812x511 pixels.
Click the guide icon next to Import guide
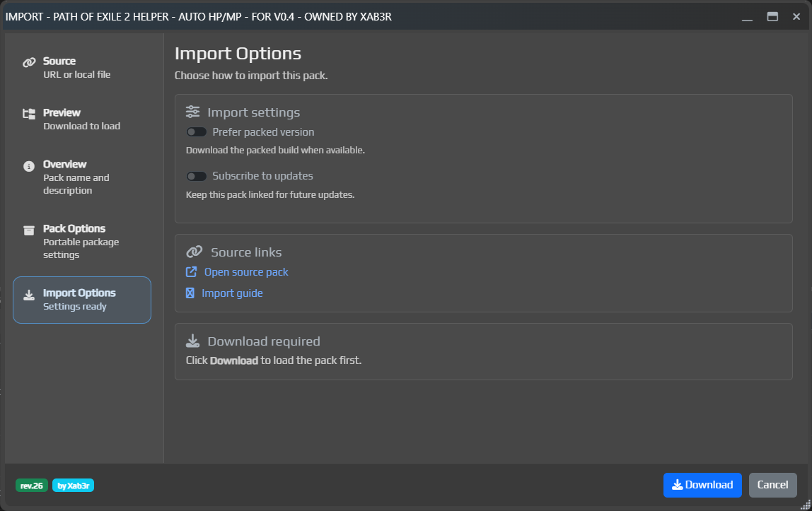[x=190, y=293]
